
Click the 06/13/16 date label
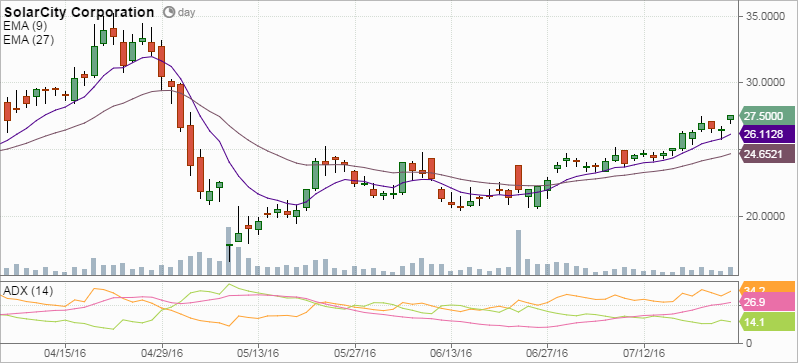click(x=451, y=352)
